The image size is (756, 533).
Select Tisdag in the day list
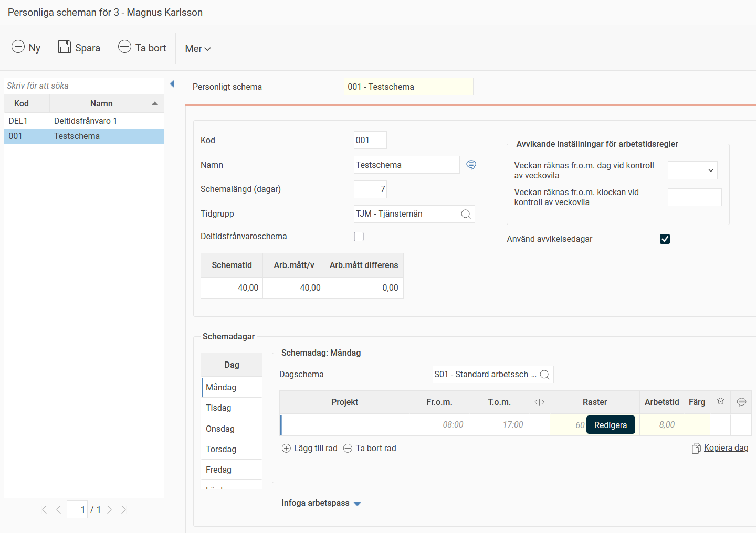click(x=232, y=408)
